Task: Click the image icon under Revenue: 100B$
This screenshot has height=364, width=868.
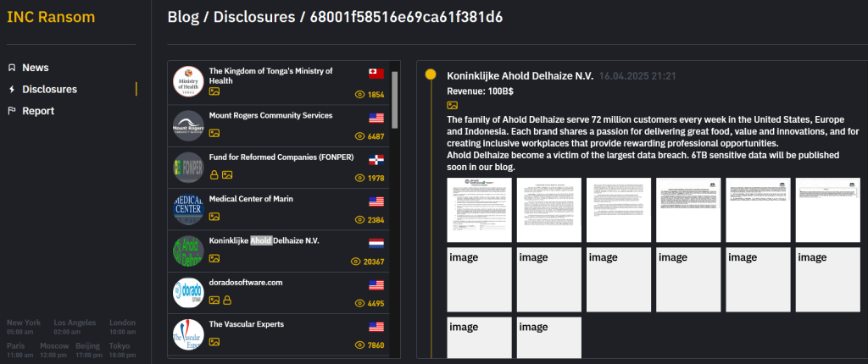Action: (x=453, y=105)
